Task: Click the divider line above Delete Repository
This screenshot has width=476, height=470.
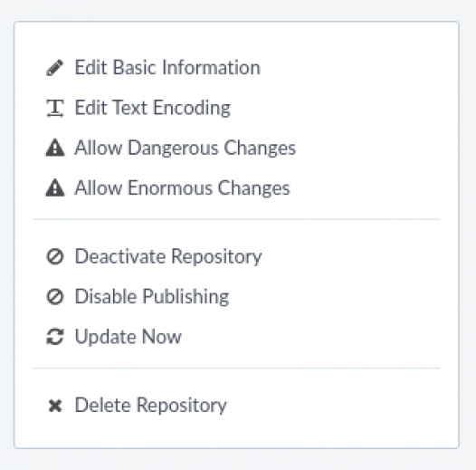Action: pos(236,369)
